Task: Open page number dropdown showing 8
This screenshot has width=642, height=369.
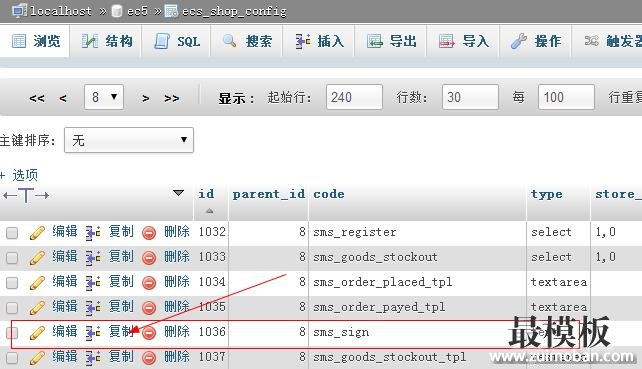Action: (104, 97)
